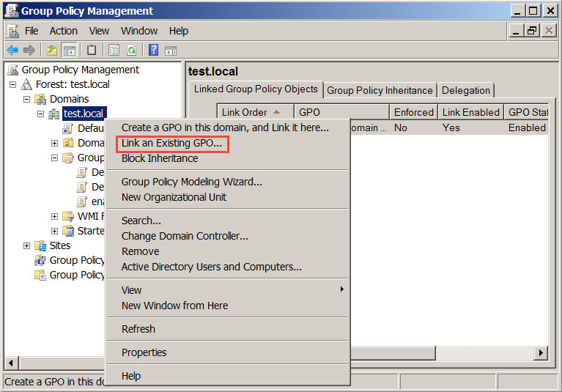Click the 'Yes' cell under Link Enabled
This screenshot has width=562, height=392.
[451, 128]
